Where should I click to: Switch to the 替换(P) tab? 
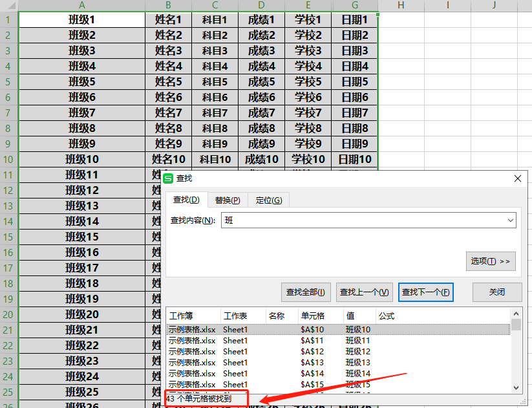[x=228, y=200]
